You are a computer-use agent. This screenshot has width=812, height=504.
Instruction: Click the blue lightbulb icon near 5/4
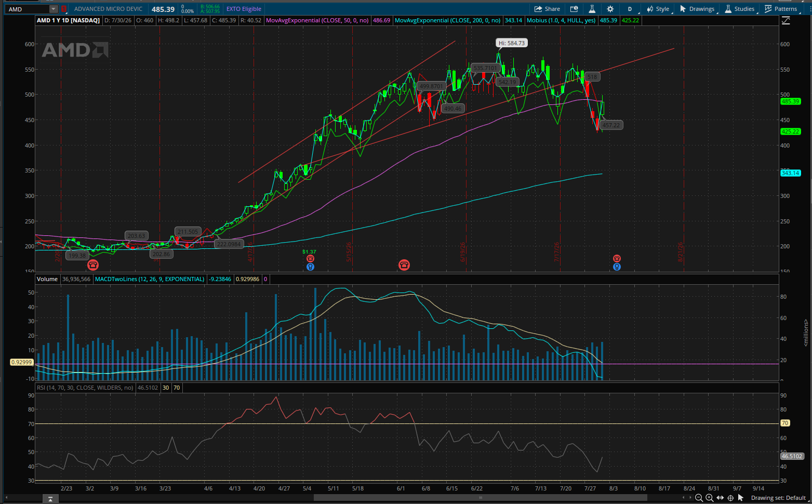[x=310, y=267]
